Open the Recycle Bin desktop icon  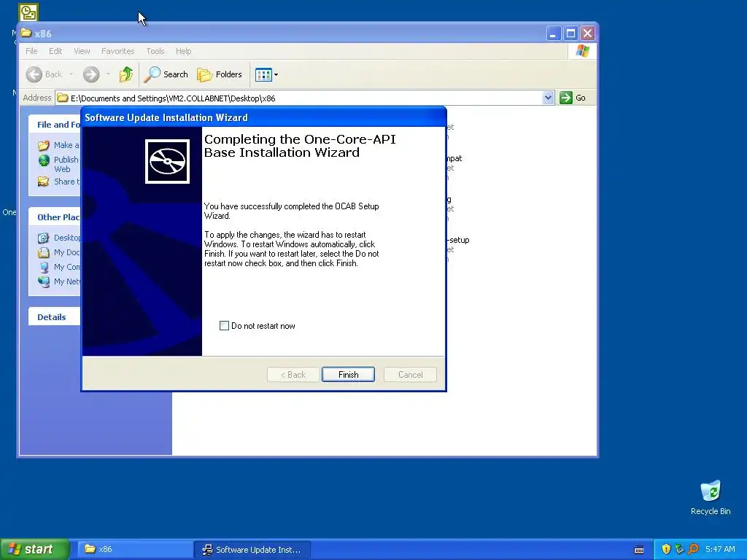pos(711,497)
